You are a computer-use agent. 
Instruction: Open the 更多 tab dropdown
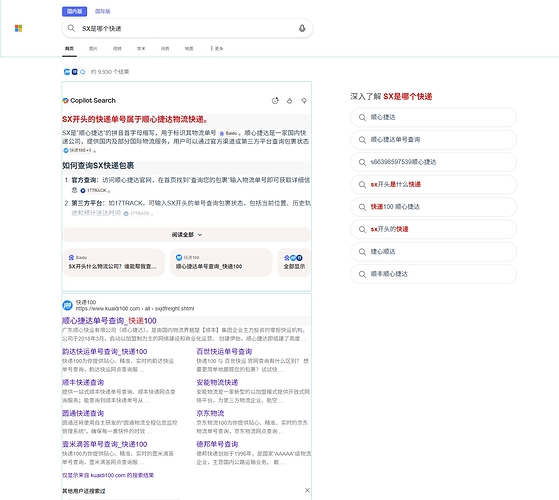pos(217,48)
